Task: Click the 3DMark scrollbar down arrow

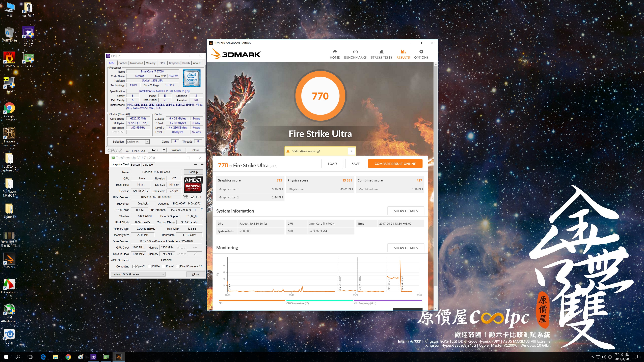Action: 436,308
